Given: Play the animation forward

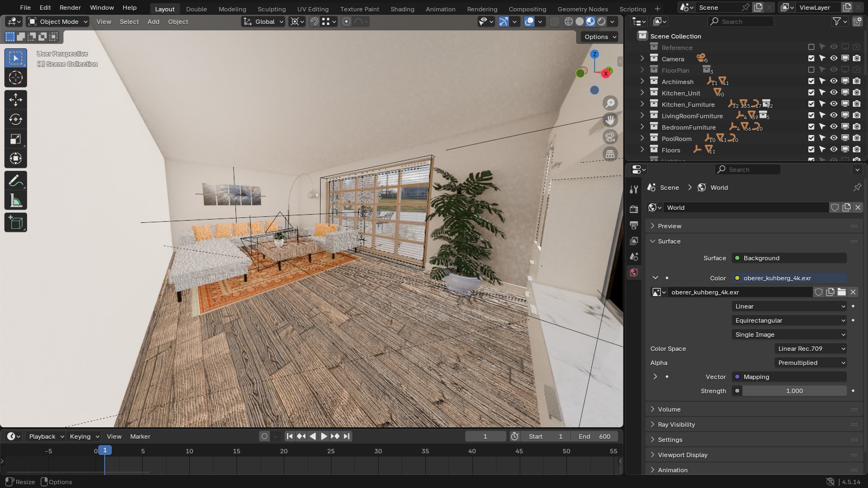Looking at the screenshot, I should pos(324,436).
